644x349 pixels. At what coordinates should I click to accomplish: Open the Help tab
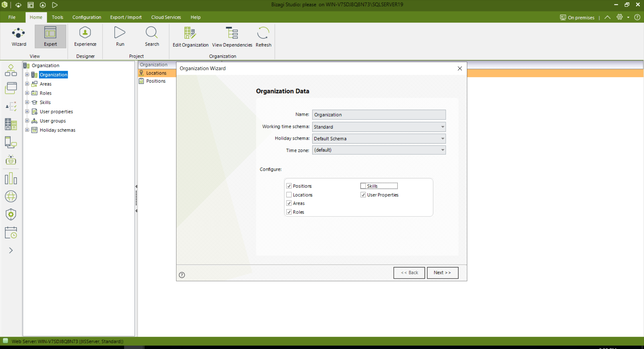[196, 17]
